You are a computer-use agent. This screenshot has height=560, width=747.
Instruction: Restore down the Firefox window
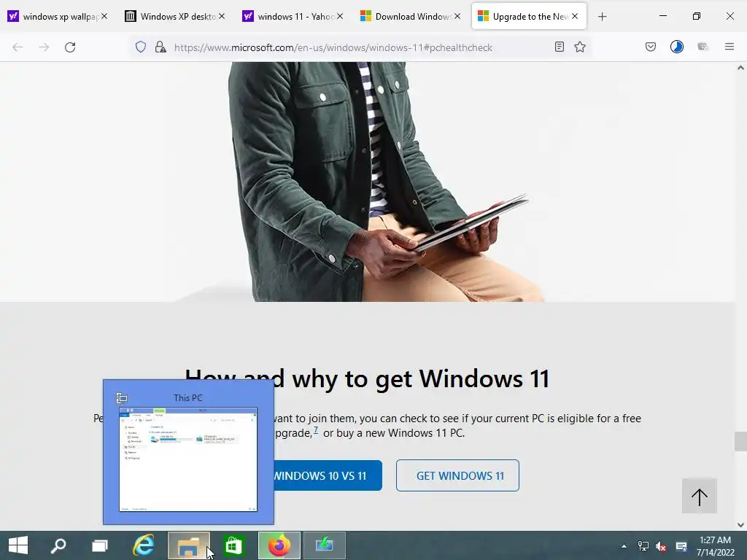(697, 16)
